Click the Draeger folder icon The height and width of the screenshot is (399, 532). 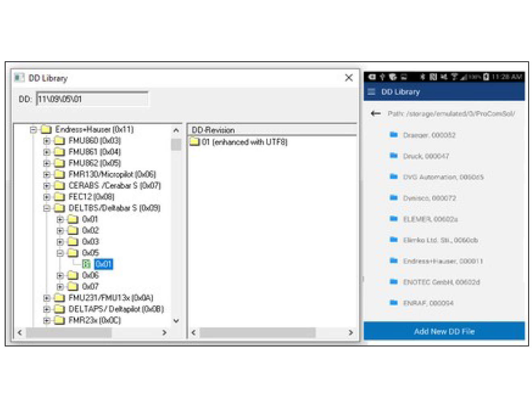[x=394, y=135]
